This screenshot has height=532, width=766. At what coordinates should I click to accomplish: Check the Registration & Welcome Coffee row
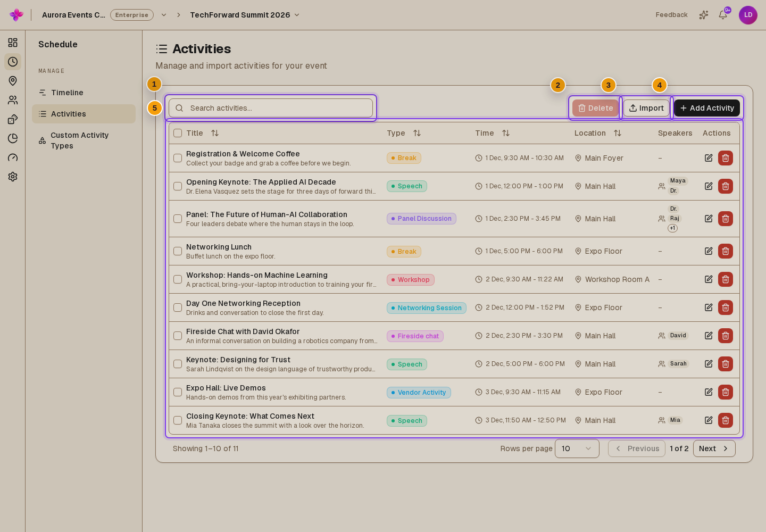(x=178, y=158)
